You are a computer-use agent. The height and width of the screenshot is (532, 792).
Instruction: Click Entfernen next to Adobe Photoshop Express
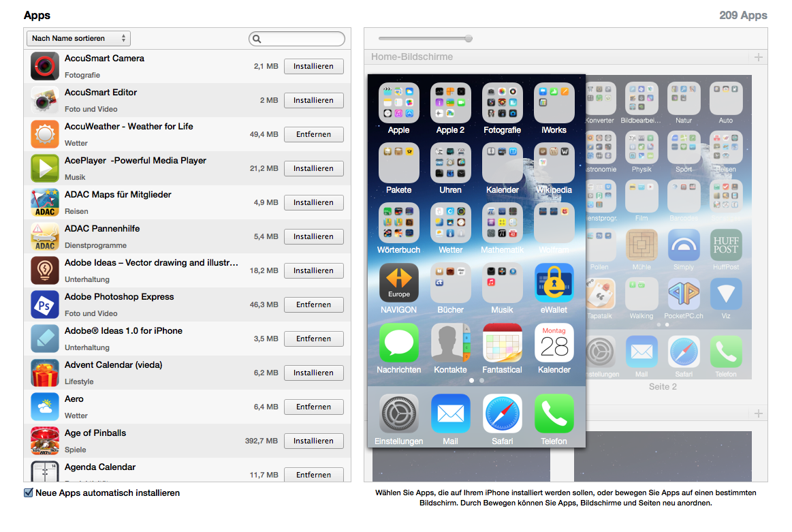(x=313, y=304)
